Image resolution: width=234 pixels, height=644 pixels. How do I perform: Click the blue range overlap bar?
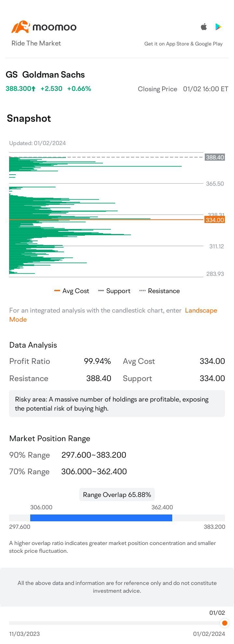(x=101, y=518)
